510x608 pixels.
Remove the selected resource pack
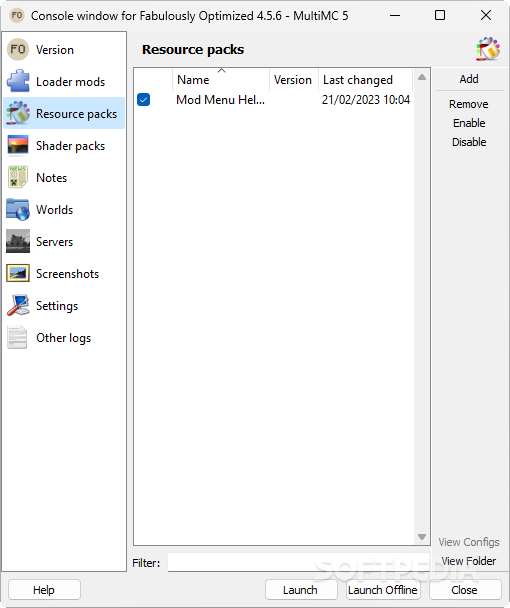(x=469, y=104)
